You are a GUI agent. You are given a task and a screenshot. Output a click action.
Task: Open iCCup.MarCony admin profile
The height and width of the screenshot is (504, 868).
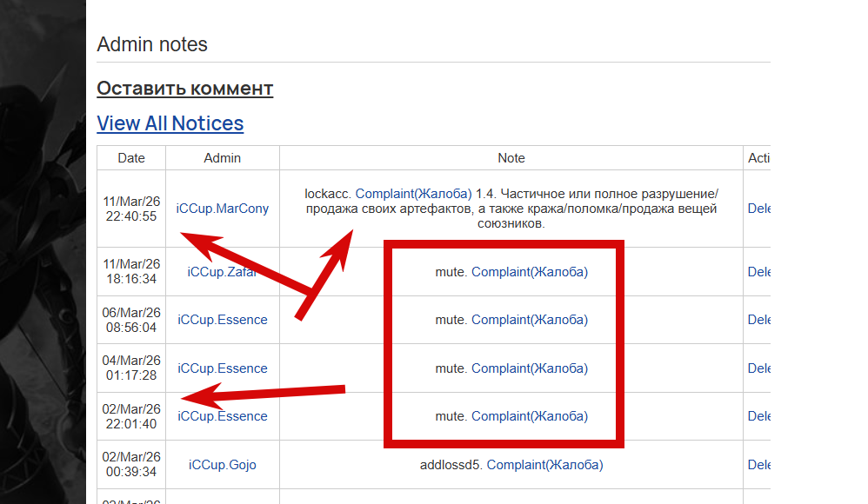tap(223, 209)
